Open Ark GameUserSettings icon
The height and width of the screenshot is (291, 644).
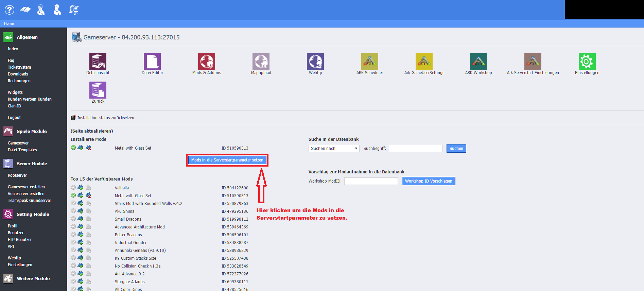click(424, 62)
